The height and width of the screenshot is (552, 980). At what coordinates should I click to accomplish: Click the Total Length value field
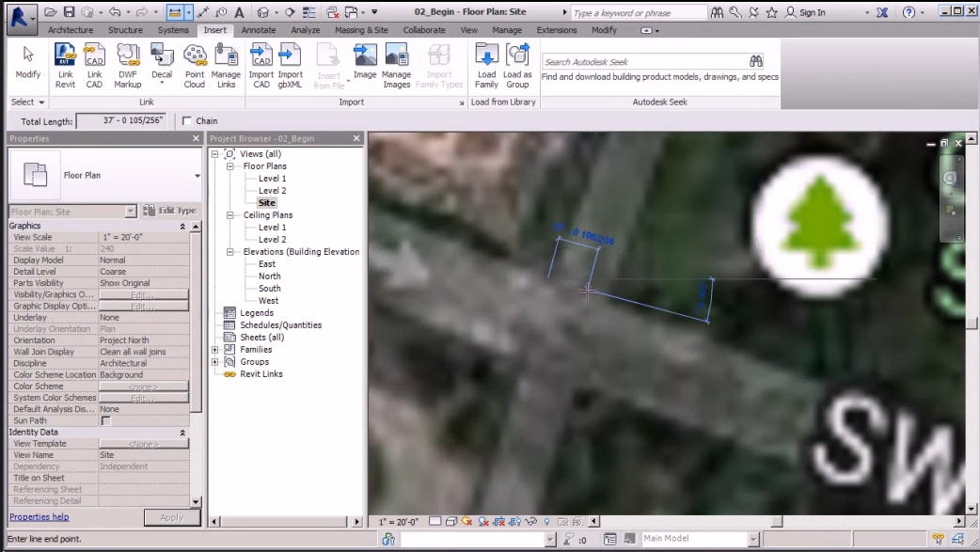121,120
